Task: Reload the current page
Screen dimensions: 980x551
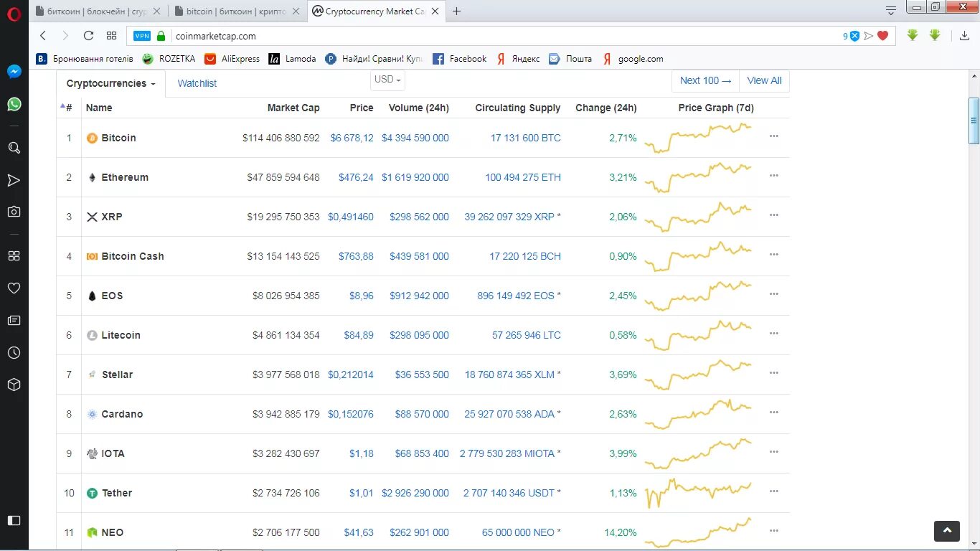Action: [88, 36]
